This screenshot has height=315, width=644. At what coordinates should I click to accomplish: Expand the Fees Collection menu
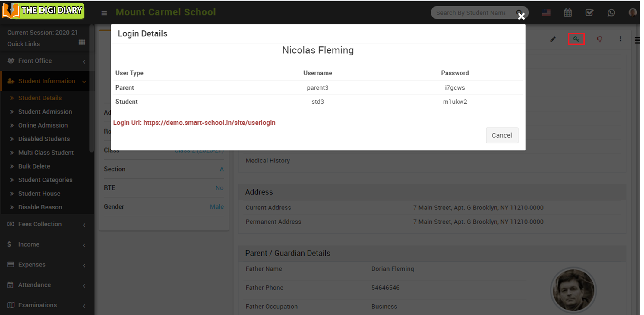[x=45, y=224]
